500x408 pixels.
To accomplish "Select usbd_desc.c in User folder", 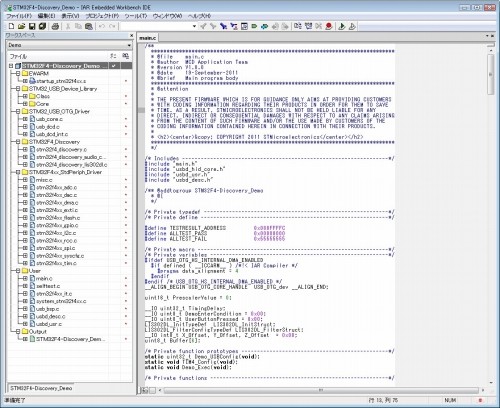I will (51, 316).
